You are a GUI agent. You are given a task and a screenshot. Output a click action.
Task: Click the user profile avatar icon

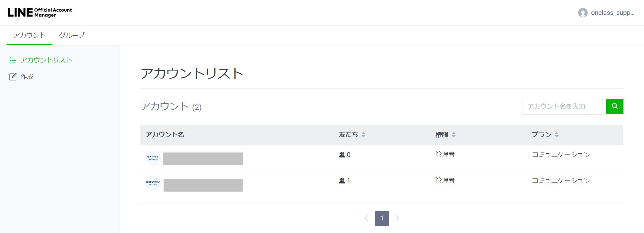(583, 13)
